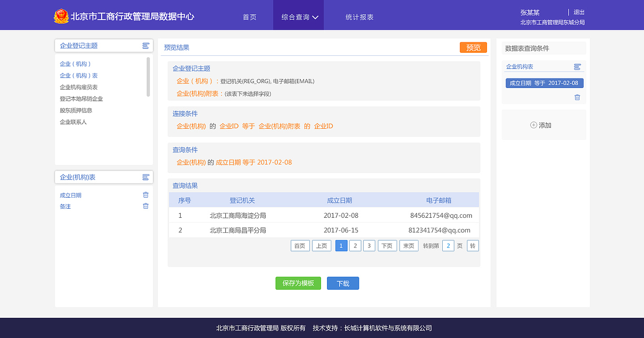The width and height of the screenshot is (644, 338).
Task: Click the 2017-06-15 date cell
Action: 341,230
